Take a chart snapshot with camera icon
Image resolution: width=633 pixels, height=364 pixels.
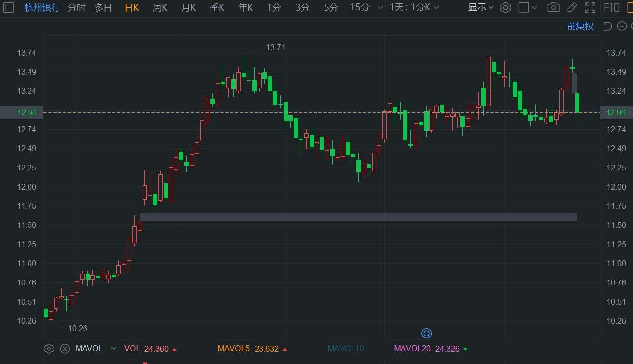click(x=553, y=7)
